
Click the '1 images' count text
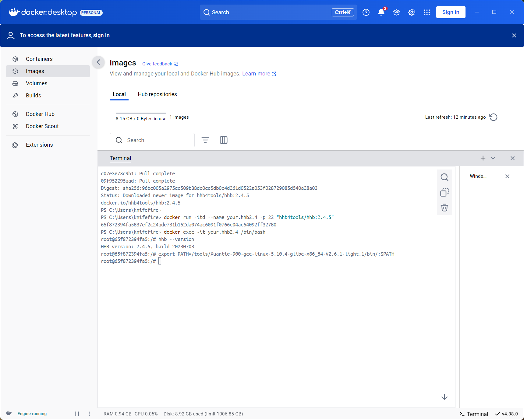coord(179,117)
